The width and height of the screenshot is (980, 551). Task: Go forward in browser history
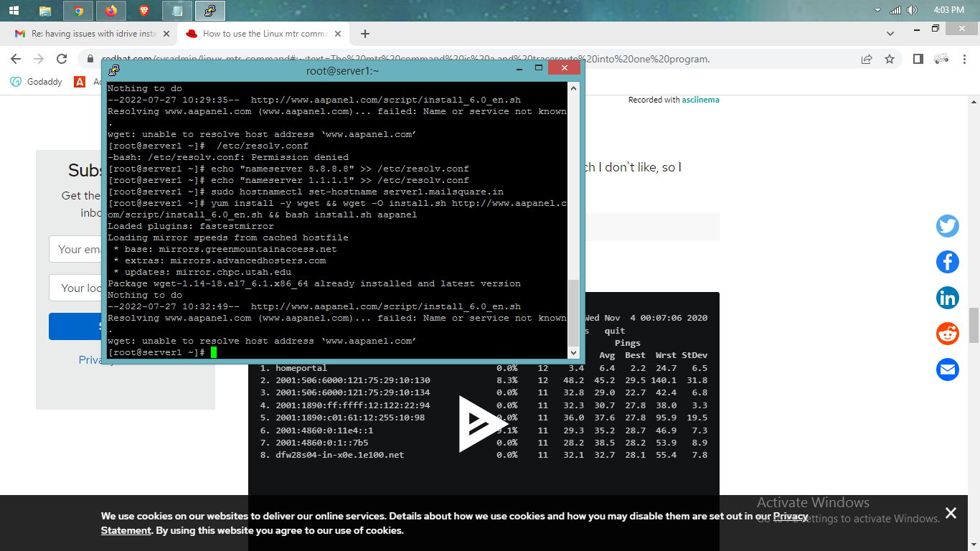tap(39, 59)
